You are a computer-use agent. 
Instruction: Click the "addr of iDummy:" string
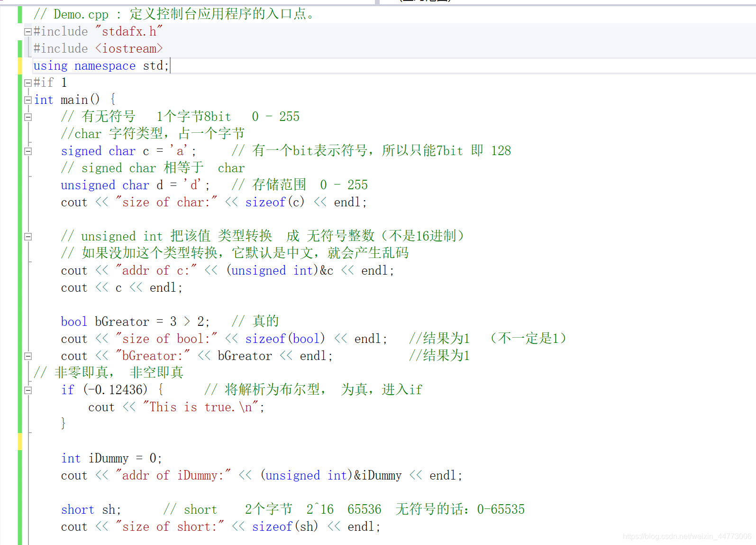[x=173, y=475]
